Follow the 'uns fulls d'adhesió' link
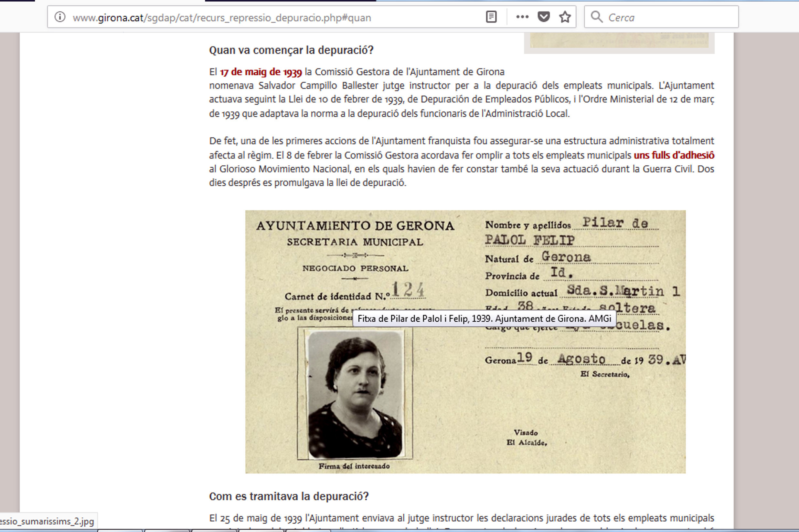 (x=674, y=155)
